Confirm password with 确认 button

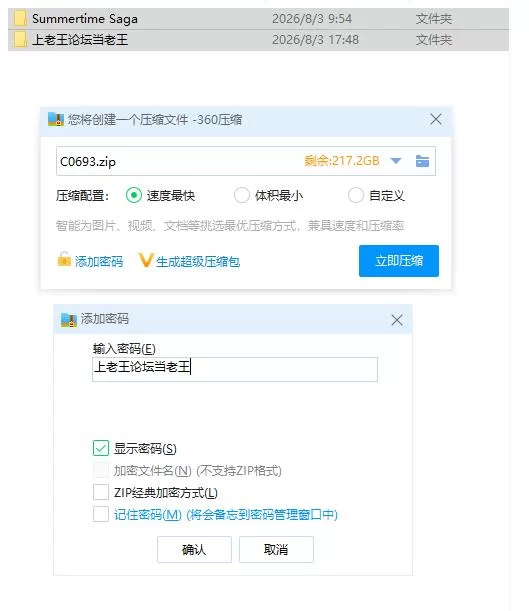click(x=194, y=549)
